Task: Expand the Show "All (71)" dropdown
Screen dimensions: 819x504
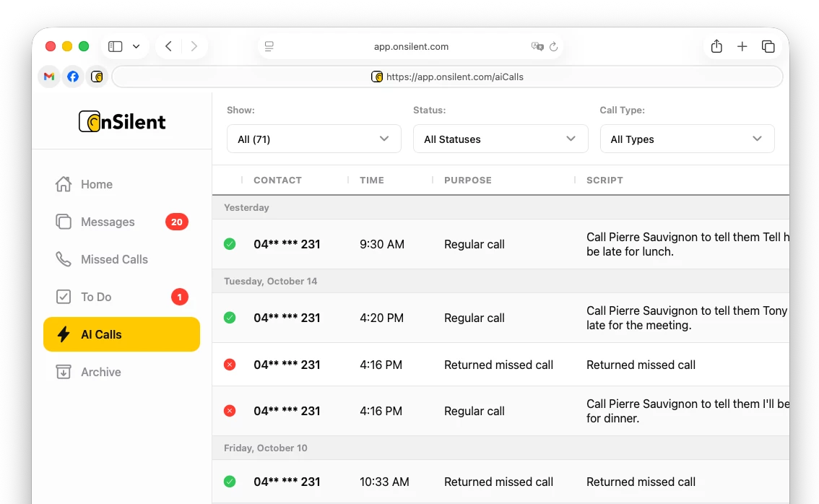Action: (x=313, y=139)
